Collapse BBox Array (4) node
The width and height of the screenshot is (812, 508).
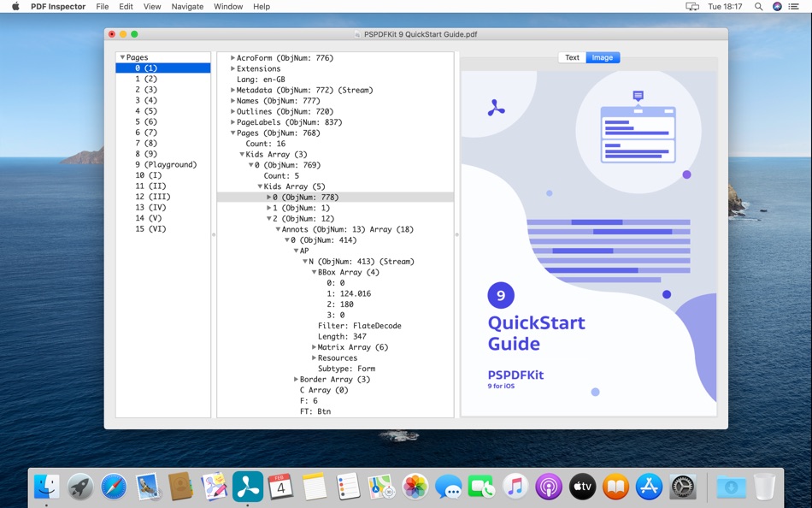314,272
